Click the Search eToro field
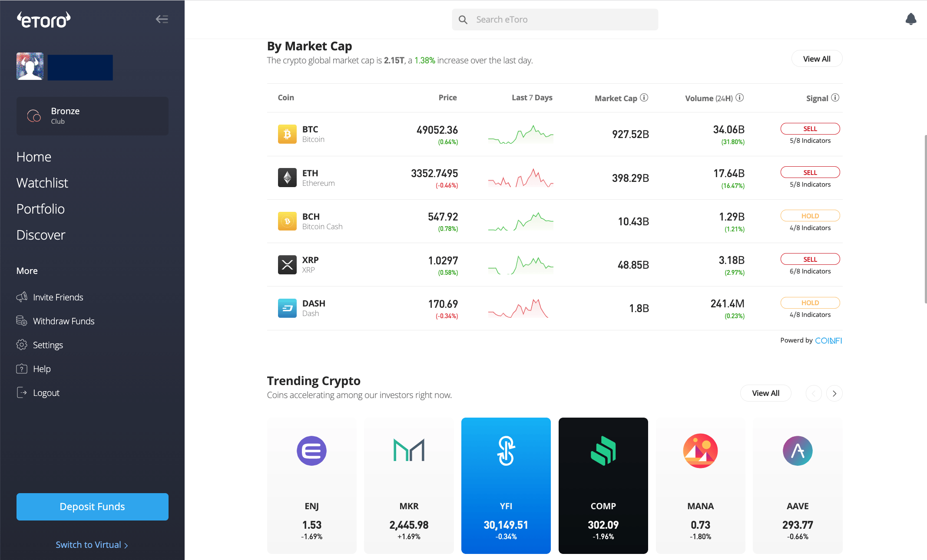 click(555, 20)
